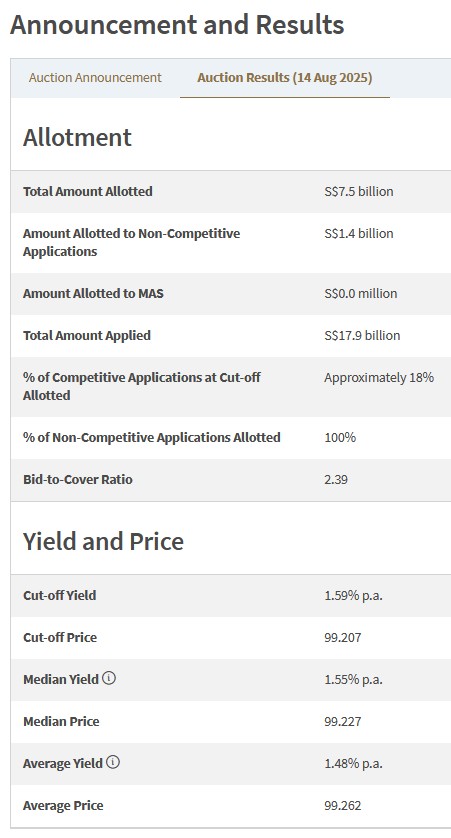Open the Median Yield info icon

[109, 678]
